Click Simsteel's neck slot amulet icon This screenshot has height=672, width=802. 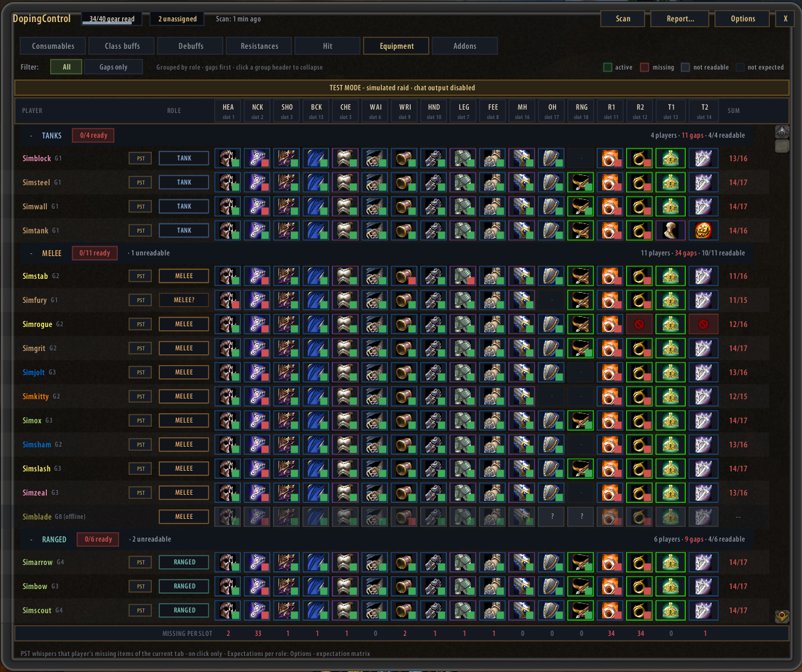tap(258, 183)
